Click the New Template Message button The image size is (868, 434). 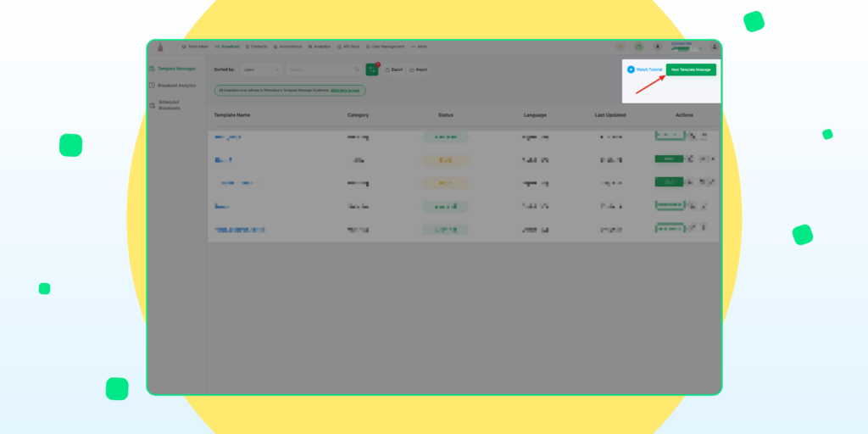point(691,70)
